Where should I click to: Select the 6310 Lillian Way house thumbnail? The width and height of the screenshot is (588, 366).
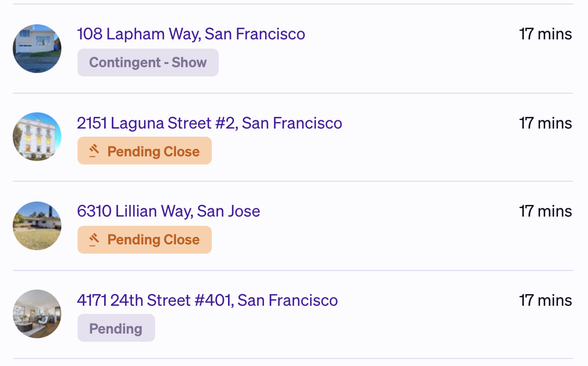pos(37,226)
